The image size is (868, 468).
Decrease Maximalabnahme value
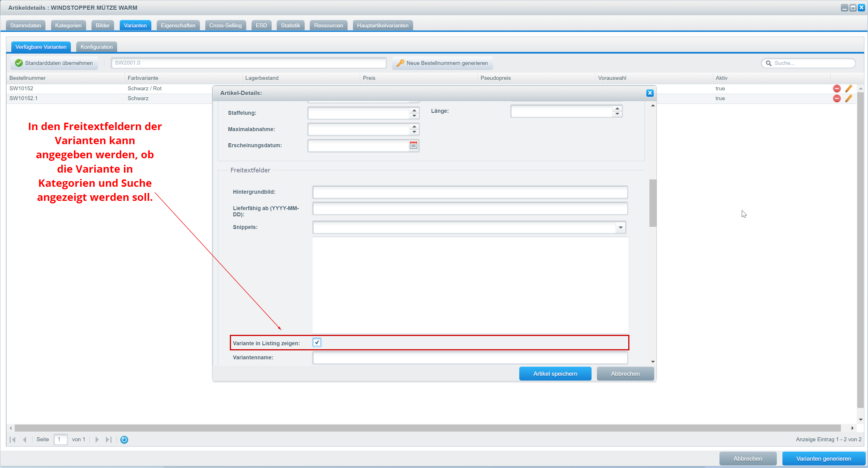click(414, 132)
